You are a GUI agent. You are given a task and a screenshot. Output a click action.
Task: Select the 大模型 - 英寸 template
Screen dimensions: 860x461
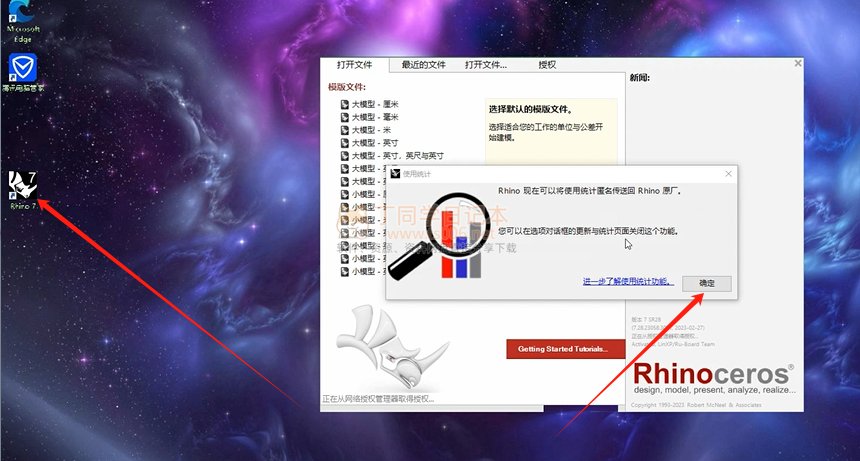369,143
